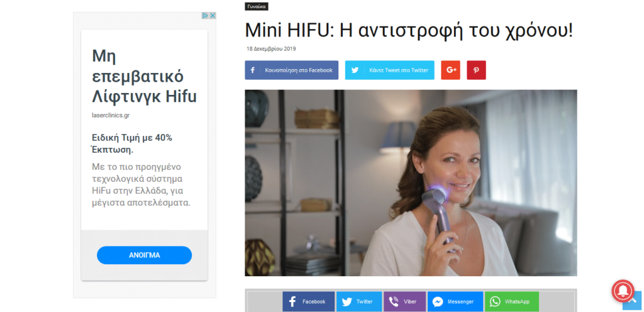The height and width of the screenshot is (312, 644).
Task: Share via Messenger in the bottom bar
Action: [455, 302]
